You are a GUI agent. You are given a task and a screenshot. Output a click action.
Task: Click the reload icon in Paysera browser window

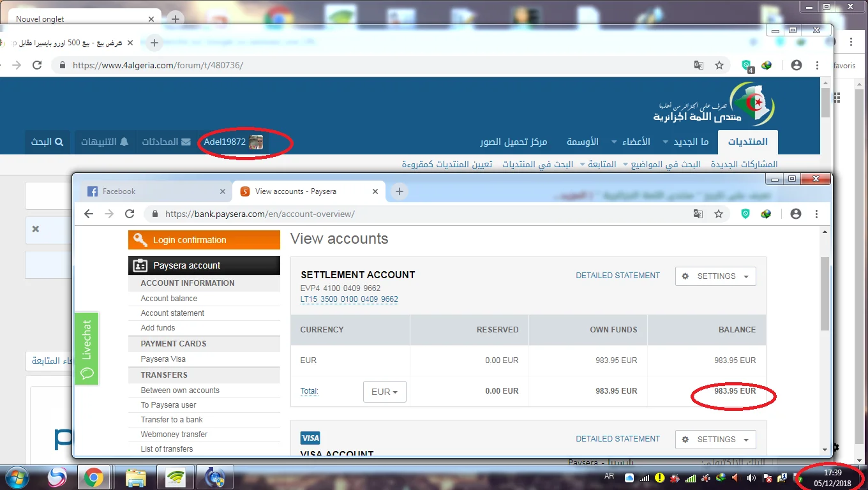pos(130,214)
